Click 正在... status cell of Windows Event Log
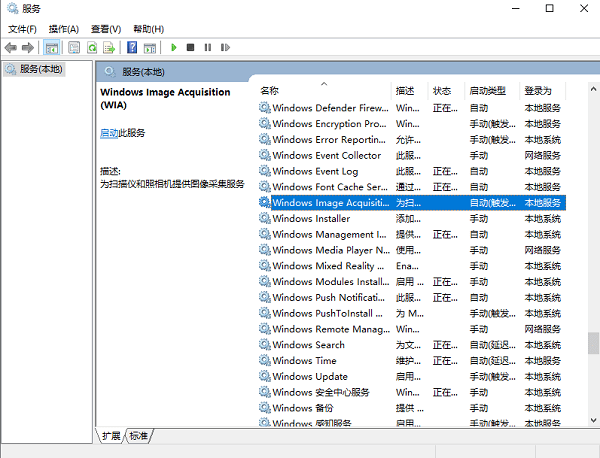The image size is (600, 458). 445,171
